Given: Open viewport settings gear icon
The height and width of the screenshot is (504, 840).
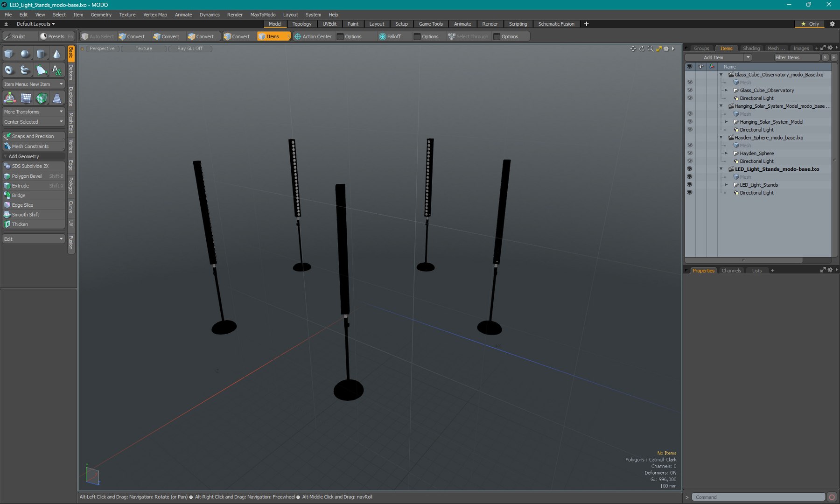Looking at the screenshot, I should [x=666, y=49].
